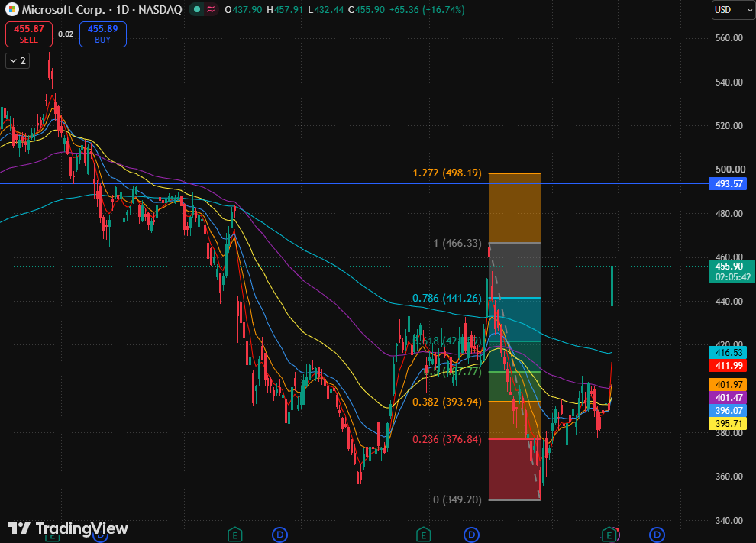The width and height of the screenshot is (756, 543).
Task: Click the 0.02 spread value
Action: [x=66, y=34]
